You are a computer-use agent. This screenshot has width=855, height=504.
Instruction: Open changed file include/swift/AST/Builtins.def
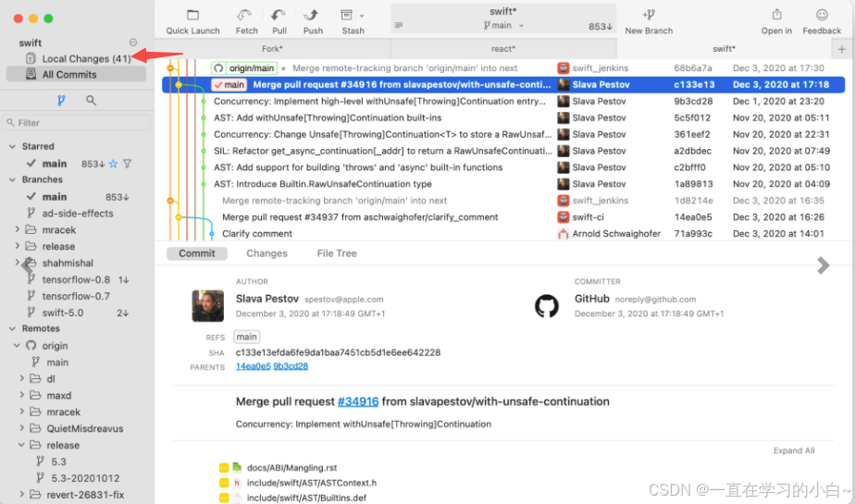coord(306,498)
